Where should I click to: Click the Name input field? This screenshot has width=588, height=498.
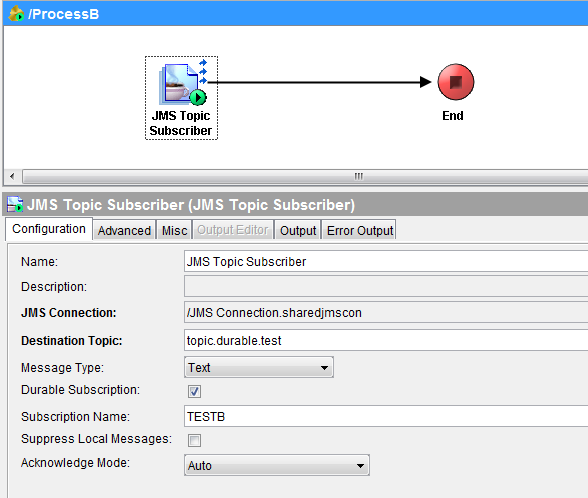(x=386, y=261)
